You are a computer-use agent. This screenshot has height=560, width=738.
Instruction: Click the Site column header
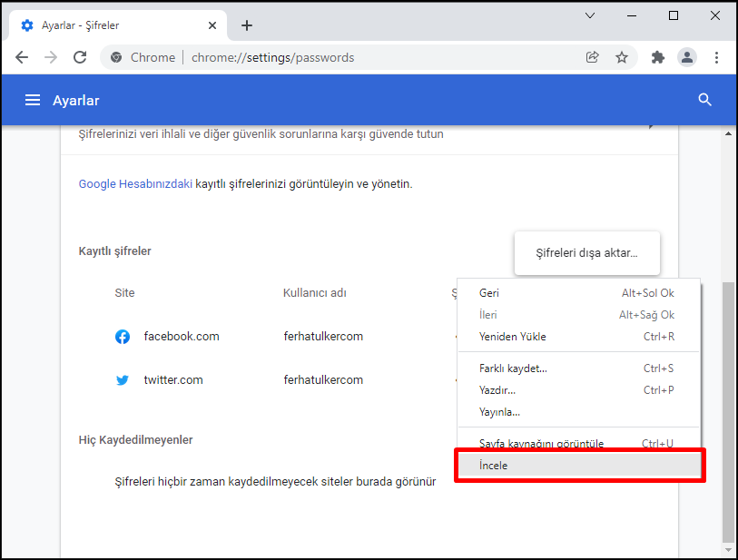(124, 292)
